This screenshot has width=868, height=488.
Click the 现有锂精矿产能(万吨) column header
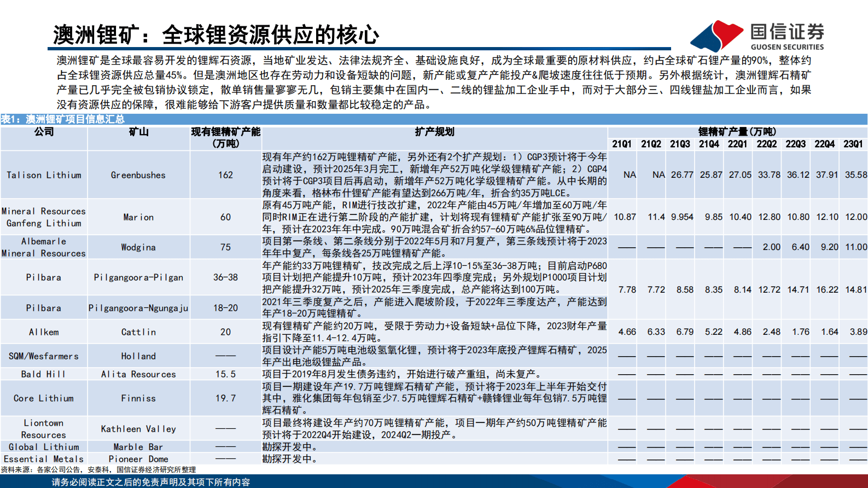click(225, 138)
